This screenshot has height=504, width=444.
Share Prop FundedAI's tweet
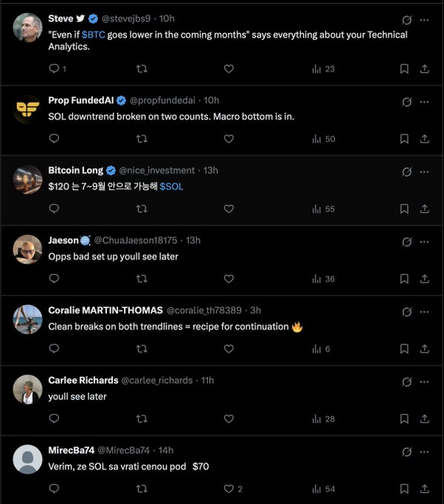pyautogui.click(x=425, y=139)
